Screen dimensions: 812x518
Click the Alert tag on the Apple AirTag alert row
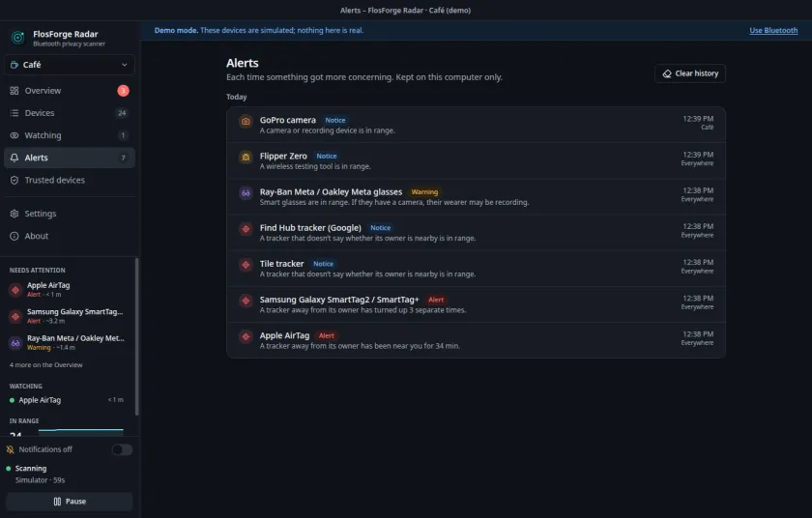coord(327,336)
